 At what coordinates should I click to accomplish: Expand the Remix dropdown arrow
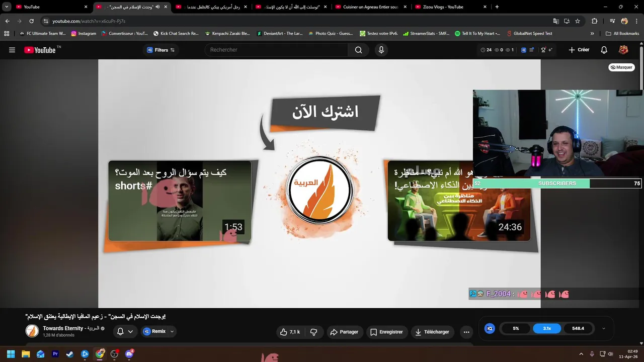tap(172, 331)
